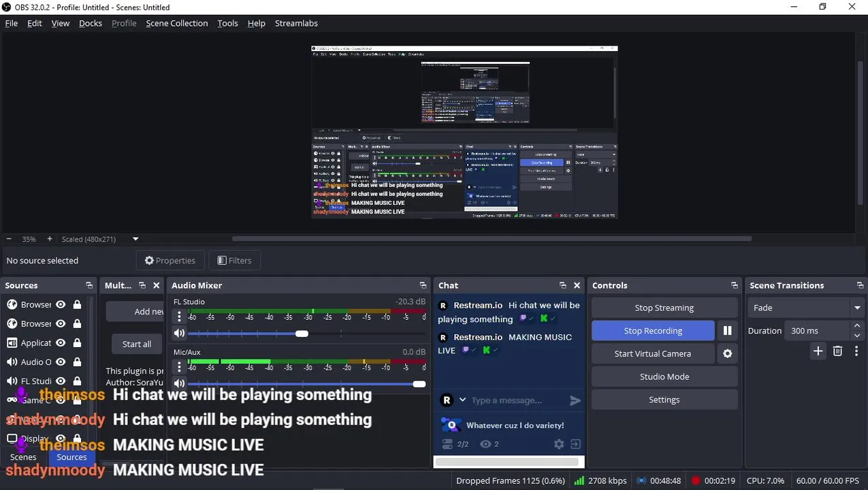
Task: Click the red recording status dot
Action: [696, 480]
